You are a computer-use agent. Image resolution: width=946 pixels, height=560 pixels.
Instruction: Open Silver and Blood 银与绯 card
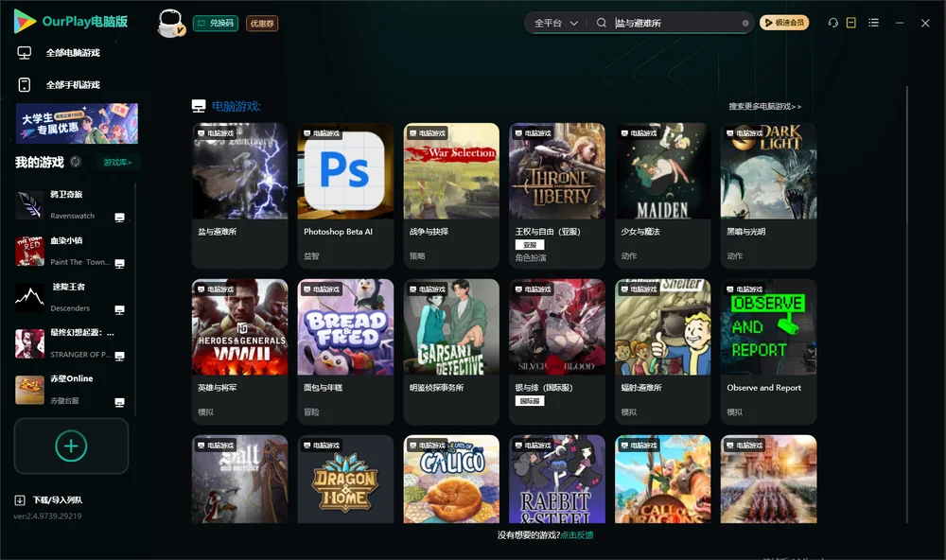point(557,351)
